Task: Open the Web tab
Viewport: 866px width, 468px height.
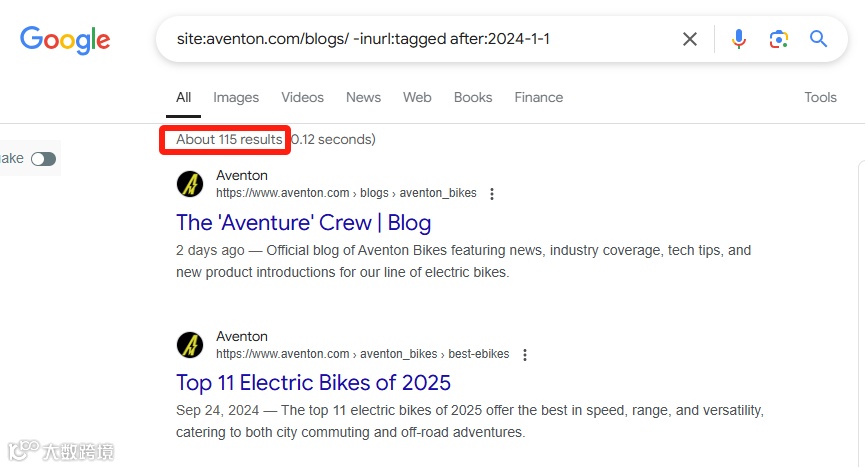Action: pyautogui.click(x=417, y=98)
